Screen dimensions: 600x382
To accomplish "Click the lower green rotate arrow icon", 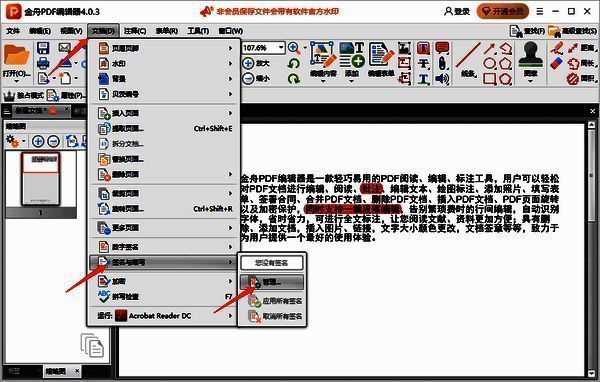I will tap(294, 78).
